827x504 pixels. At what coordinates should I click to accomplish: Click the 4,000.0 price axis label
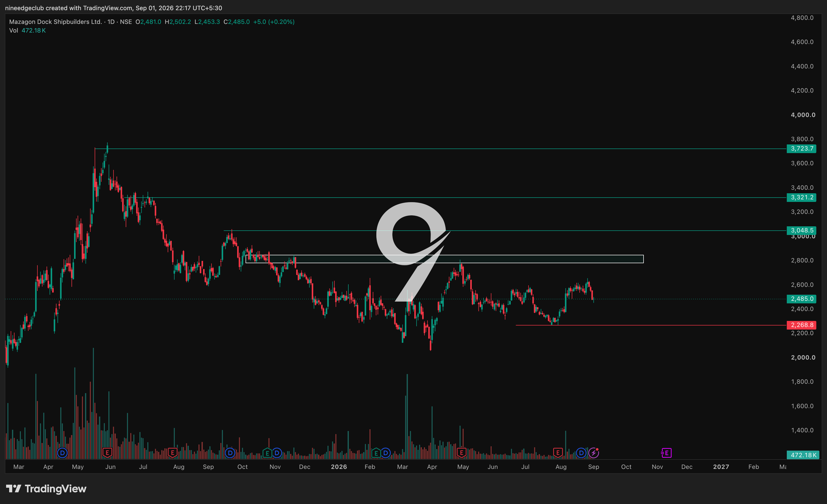tap(803, 115)
